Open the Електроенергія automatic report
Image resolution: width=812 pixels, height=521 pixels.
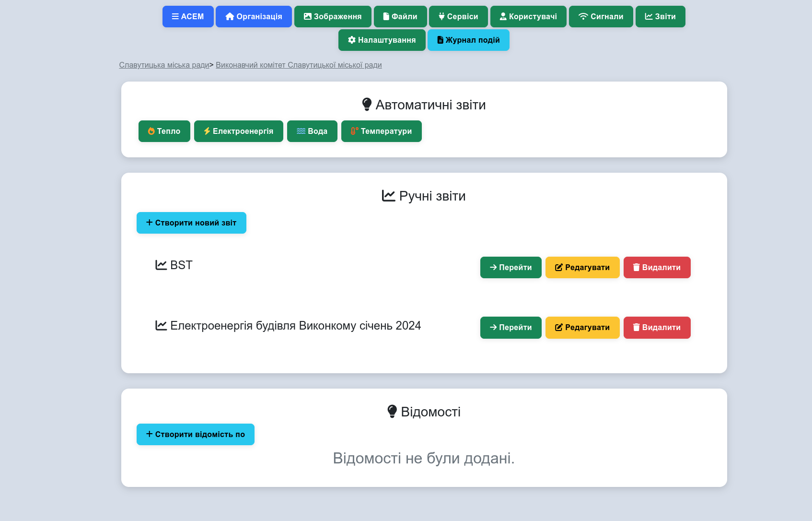[x=238, y=131]
